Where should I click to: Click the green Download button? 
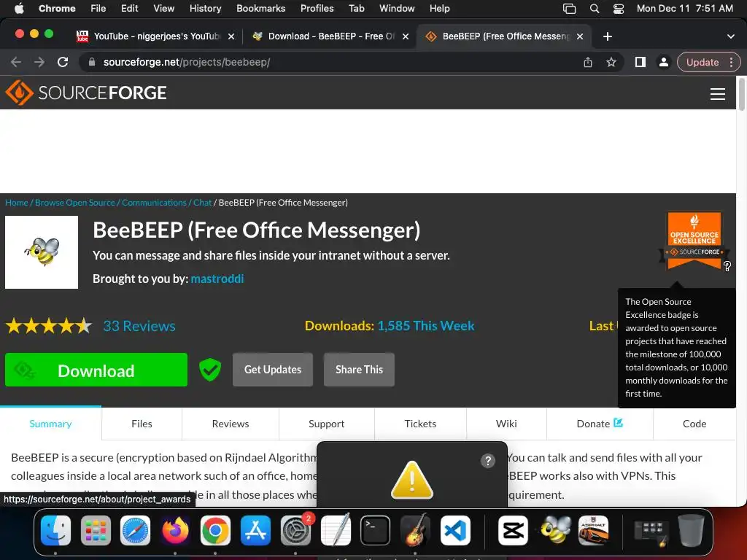point(96,370)
